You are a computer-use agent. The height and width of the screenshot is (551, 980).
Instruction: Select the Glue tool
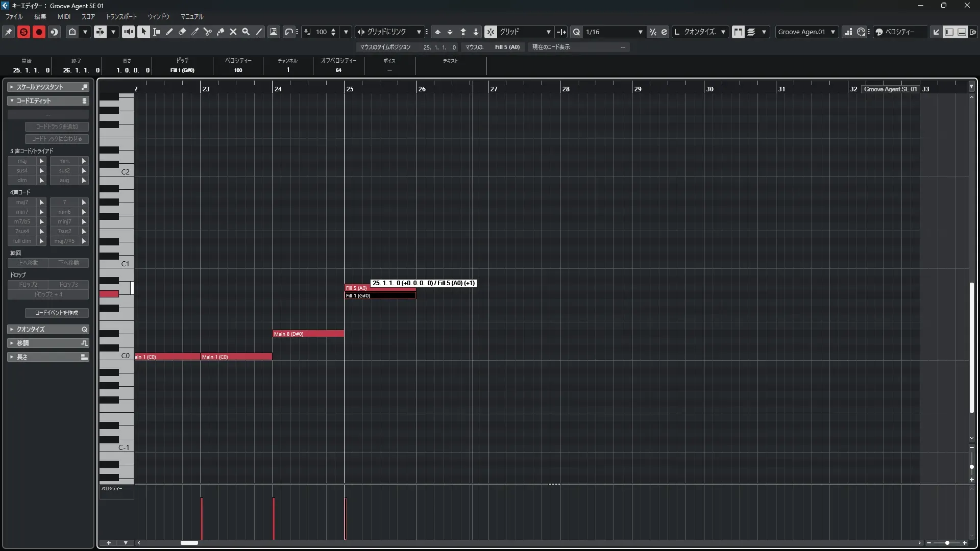[x=220, y=32]
